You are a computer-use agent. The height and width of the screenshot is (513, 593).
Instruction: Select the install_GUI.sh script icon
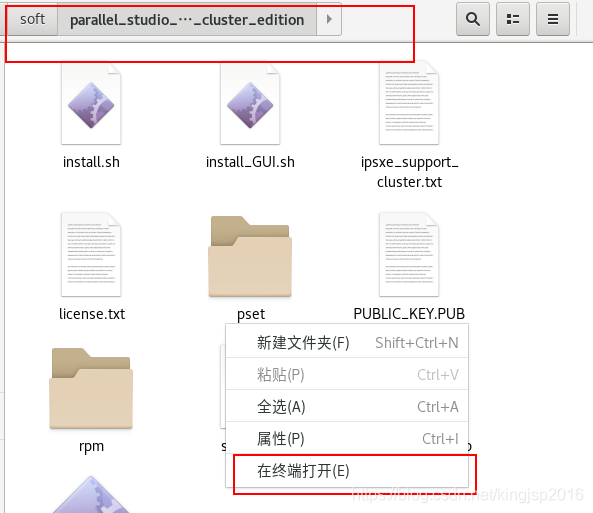250,104
